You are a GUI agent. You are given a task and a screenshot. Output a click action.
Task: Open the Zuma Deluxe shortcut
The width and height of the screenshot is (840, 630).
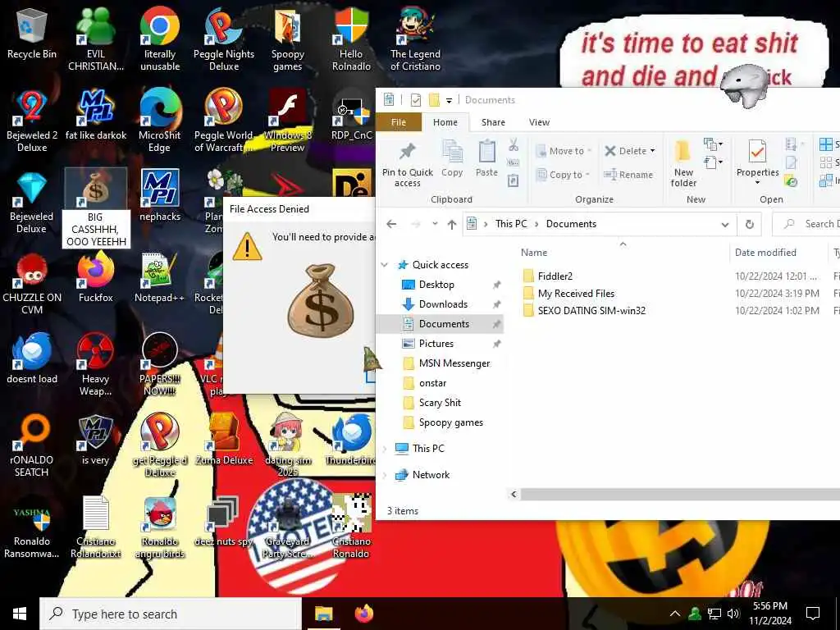pyautogui.click(x=224, y=440)
